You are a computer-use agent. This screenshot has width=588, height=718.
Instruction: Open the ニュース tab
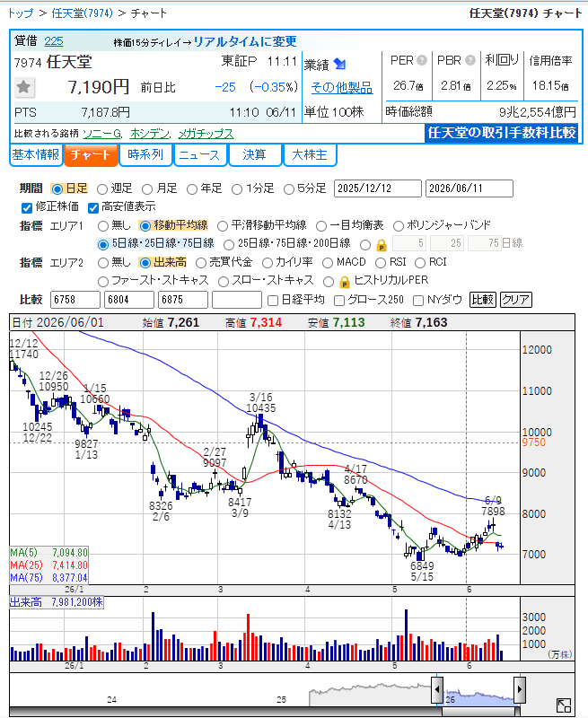click(x=199, y=154)
